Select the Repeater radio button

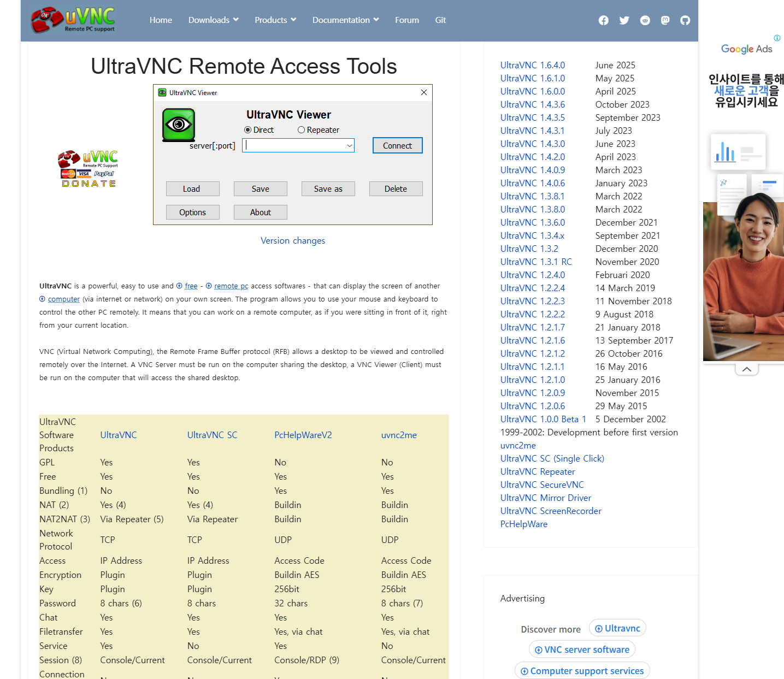point(301,129)
